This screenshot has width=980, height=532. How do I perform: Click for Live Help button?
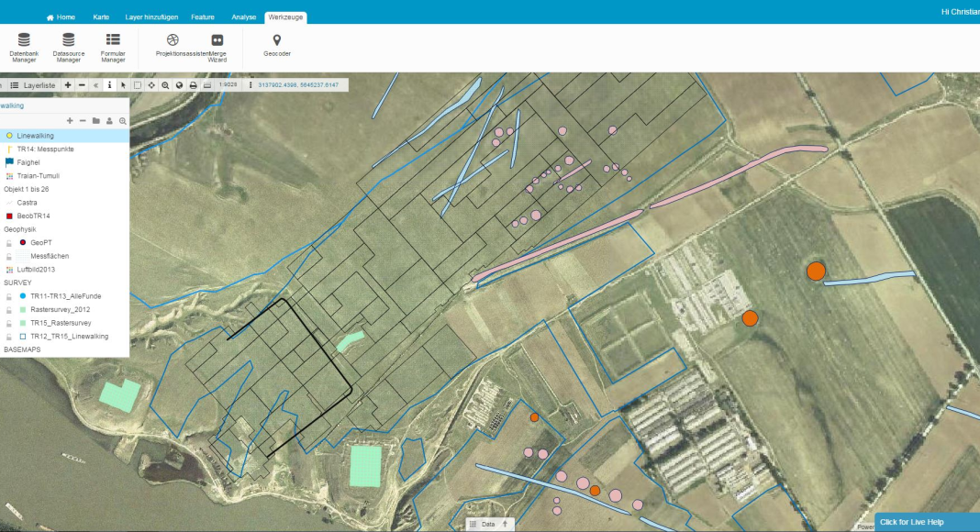927,522
